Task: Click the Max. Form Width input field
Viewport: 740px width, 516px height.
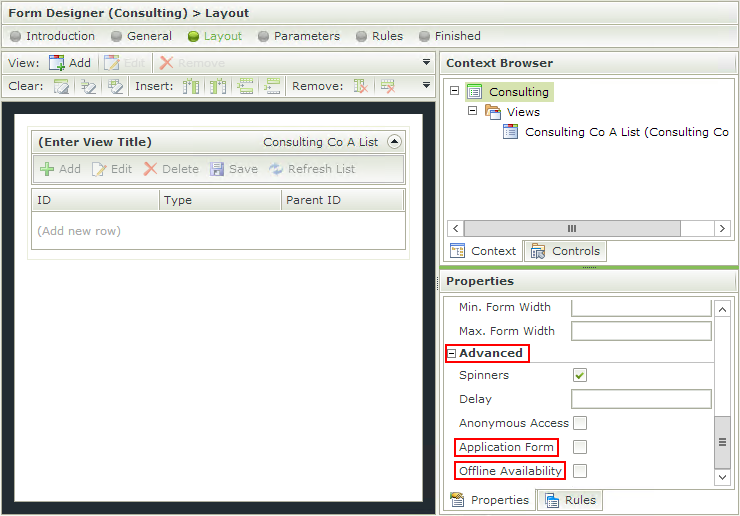Action: point(641,331)
